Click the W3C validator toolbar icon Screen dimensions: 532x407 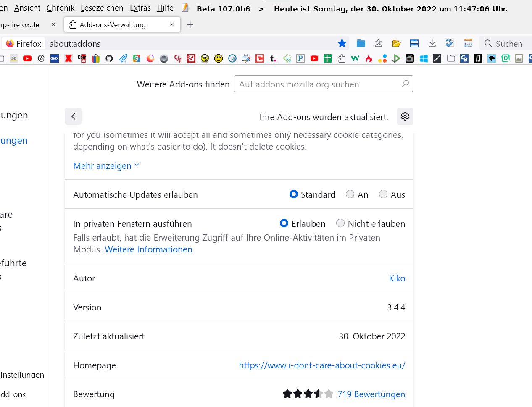click(x=450, y=43)
